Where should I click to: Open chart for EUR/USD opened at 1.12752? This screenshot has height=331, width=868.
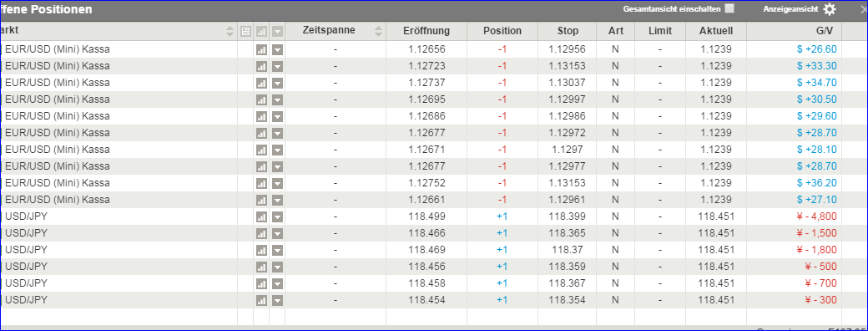point(261,183)
